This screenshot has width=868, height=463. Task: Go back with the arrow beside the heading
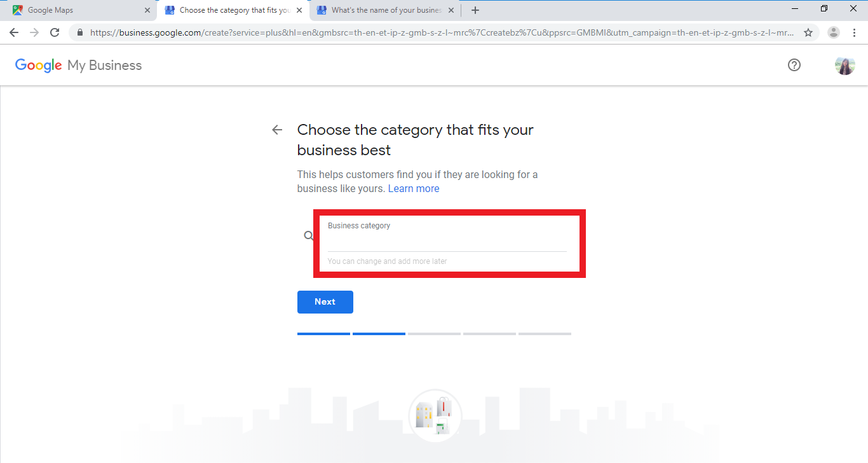(x=277, y=130)
